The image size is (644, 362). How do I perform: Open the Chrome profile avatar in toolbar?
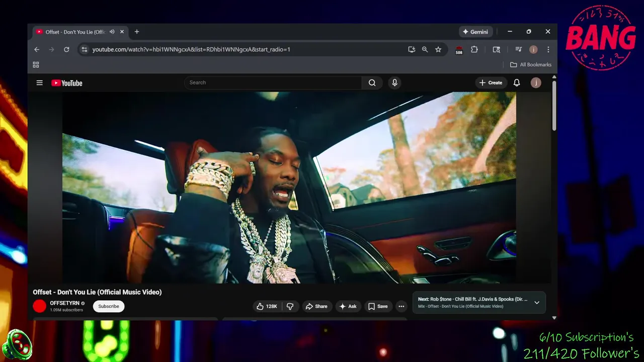tap(533, 49)
